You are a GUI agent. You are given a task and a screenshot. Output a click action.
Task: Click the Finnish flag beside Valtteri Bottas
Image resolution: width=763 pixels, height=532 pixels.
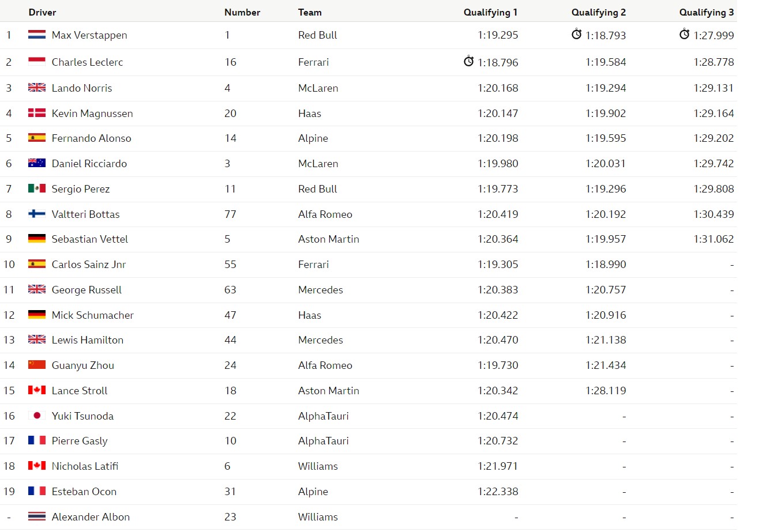(37, 214)
